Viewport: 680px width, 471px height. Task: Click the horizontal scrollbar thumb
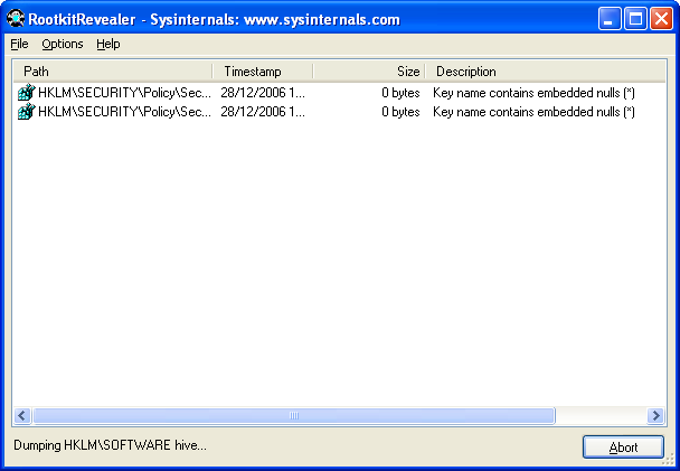point(294,416)
